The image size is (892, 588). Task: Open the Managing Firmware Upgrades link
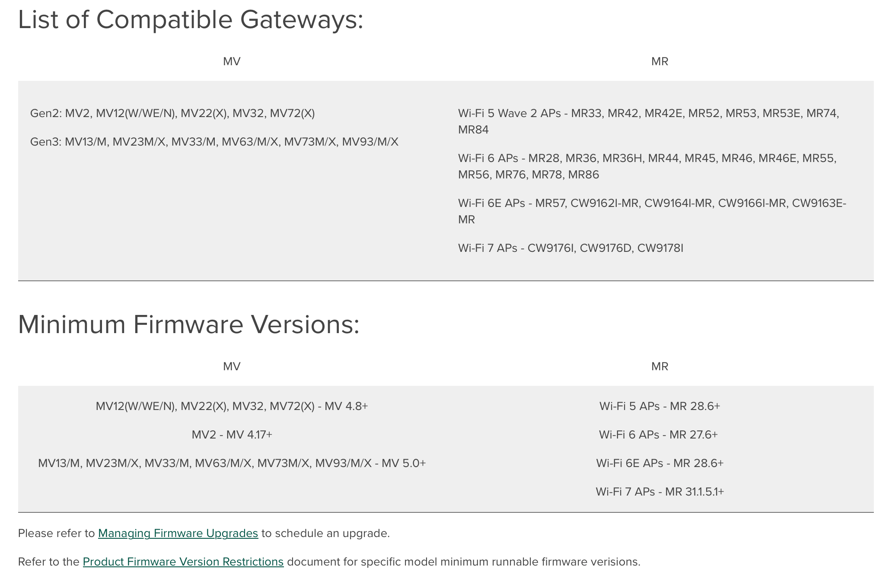coord(178,533)
